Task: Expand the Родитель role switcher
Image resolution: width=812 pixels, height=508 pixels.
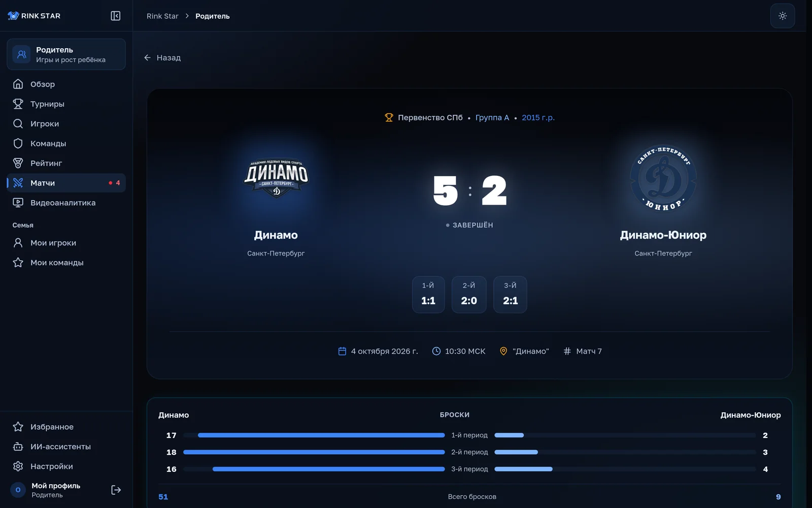Action: [66, 54]
